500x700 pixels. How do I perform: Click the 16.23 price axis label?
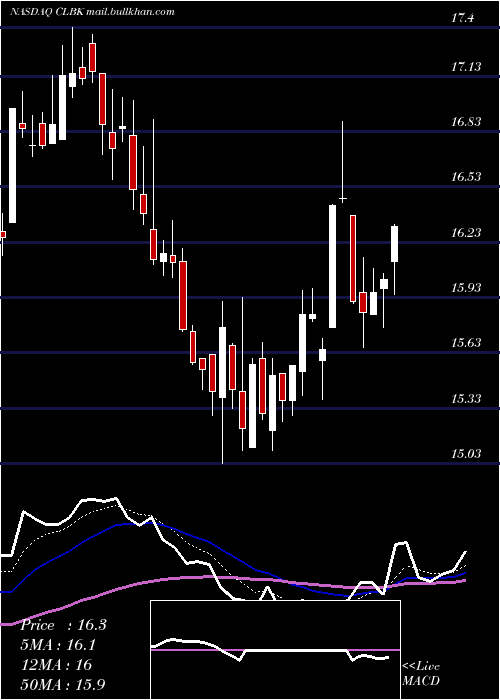pyautogui.click(x=466, y=233)
